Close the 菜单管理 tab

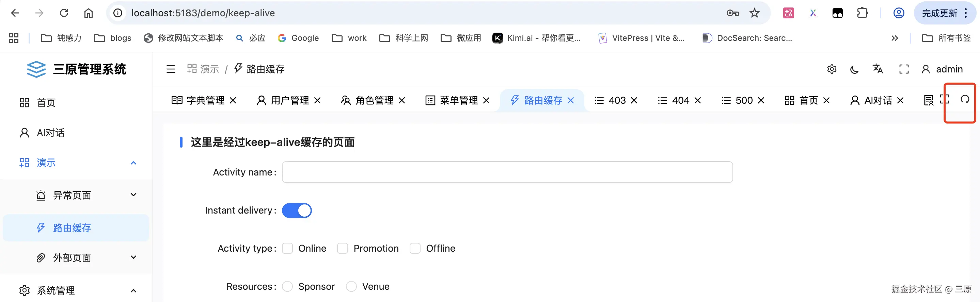click(x=487, y=100)
